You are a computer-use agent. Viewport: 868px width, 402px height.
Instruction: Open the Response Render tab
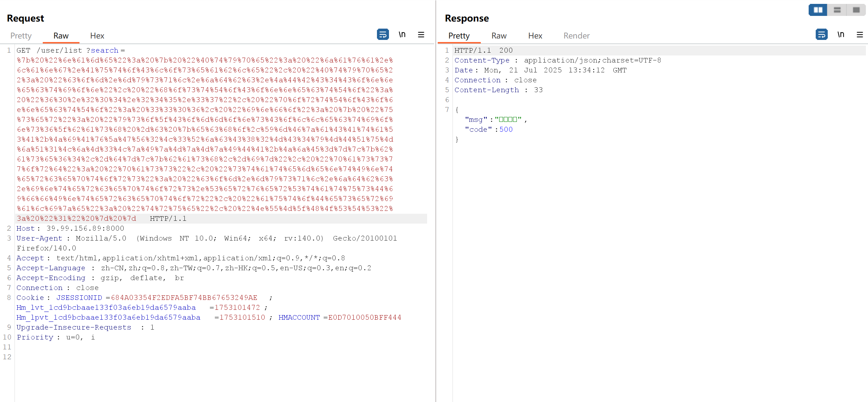point(576,36)
